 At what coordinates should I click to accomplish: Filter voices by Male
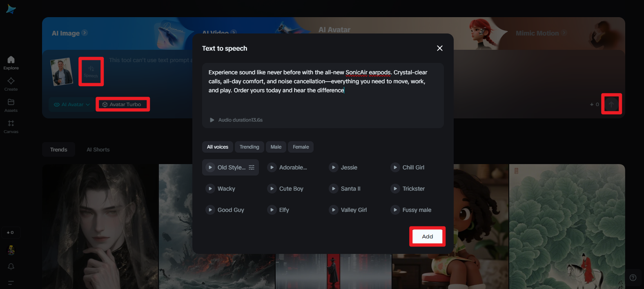[x=276, y=147]
